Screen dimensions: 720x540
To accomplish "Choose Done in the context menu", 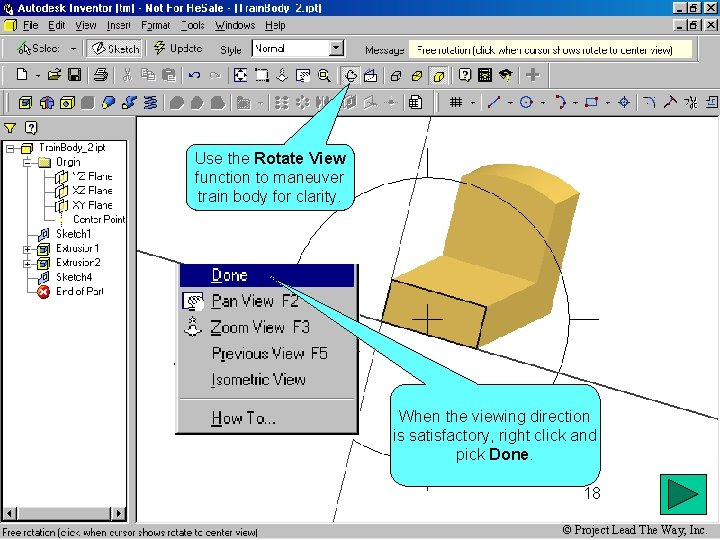I will tap(267, 276).
